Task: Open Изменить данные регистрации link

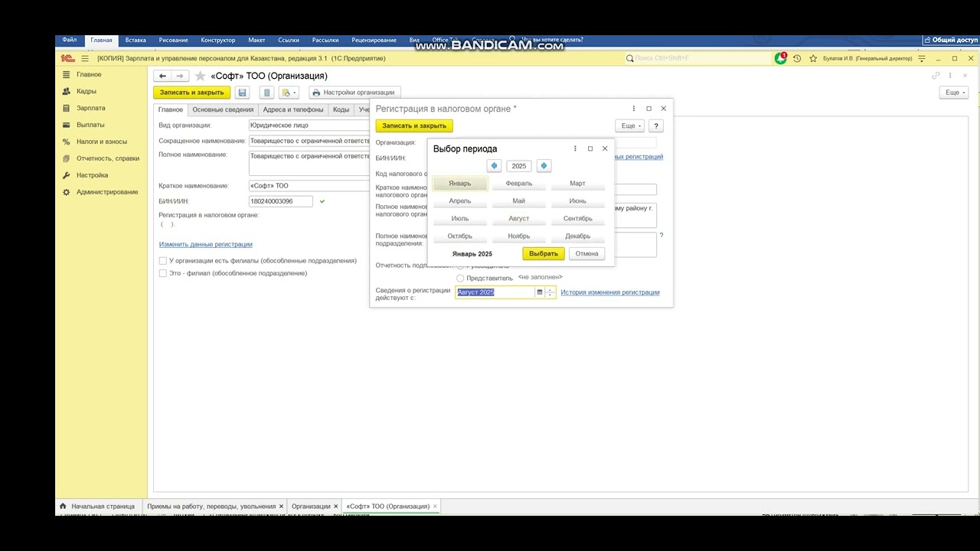Action: point(206,244)
